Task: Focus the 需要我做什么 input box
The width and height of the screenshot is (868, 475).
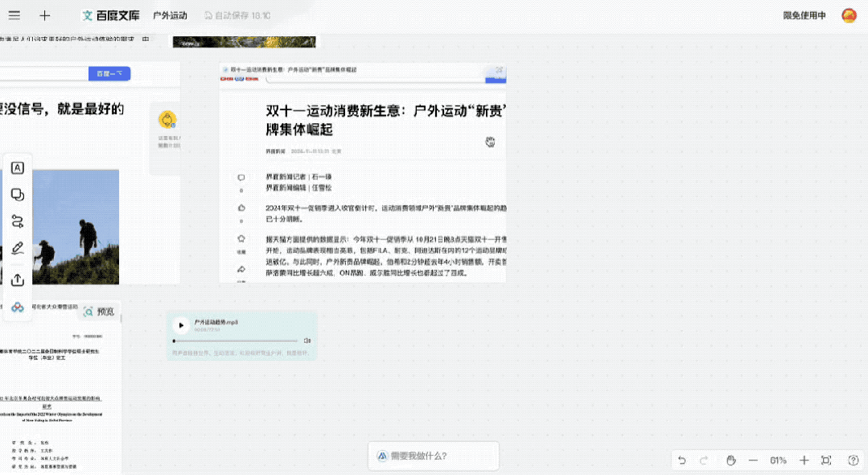Action: point(434,456)
